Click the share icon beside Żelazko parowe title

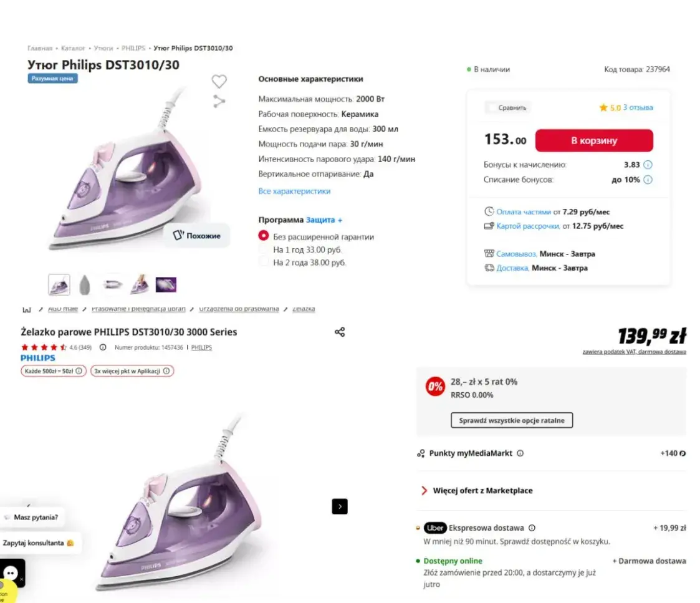coord(340,332)
